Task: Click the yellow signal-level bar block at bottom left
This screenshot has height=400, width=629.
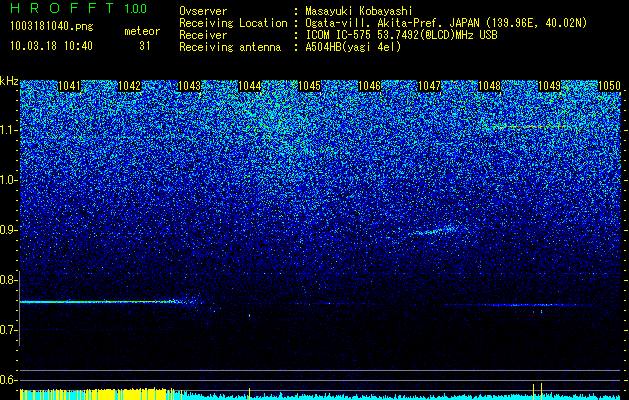Action: pyautogui.click(x=98, y=394)
